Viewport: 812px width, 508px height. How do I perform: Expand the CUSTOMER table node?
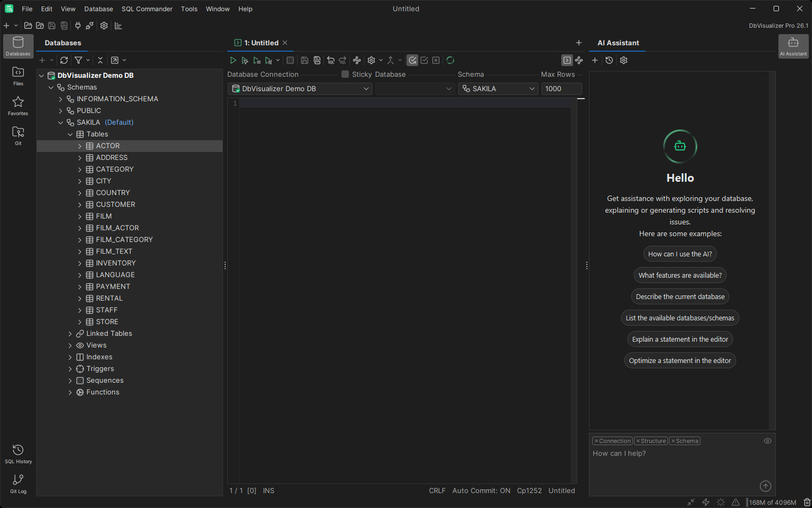(x=79, y=204)
